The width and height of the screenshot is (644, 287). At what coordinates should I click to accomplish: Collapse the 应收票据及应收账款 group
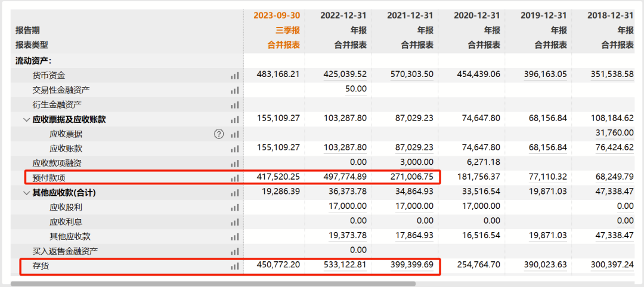(26, 120)
